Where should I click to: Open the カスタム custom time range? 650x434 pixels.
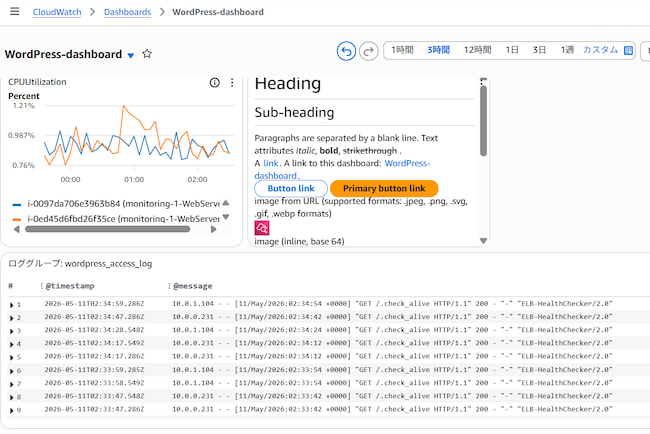point(600,50)
